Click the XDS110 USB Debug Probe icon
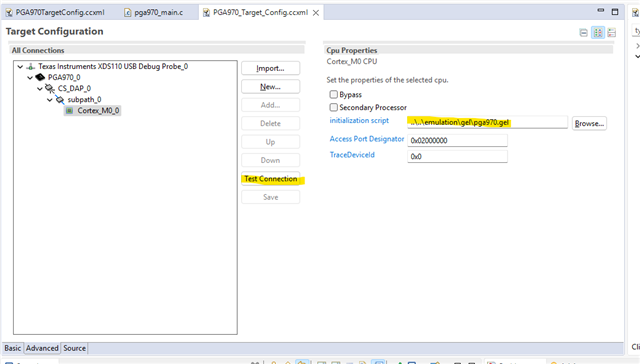 (31, 67)
